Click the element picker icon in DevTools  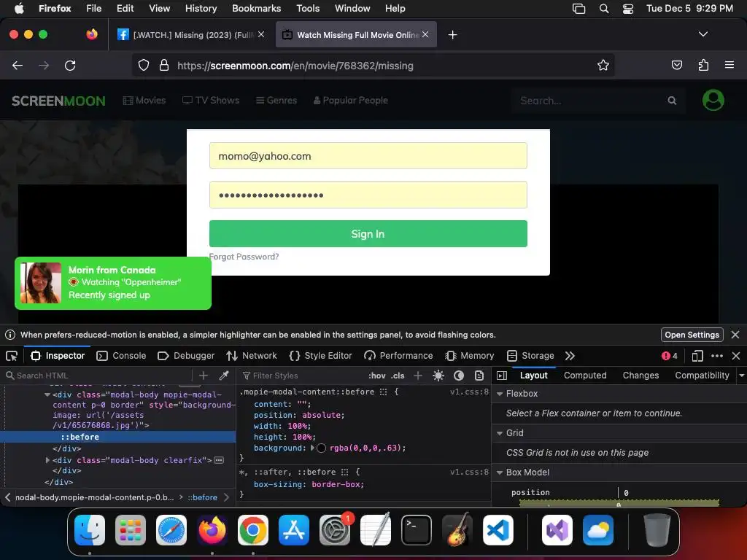point(12,356)
